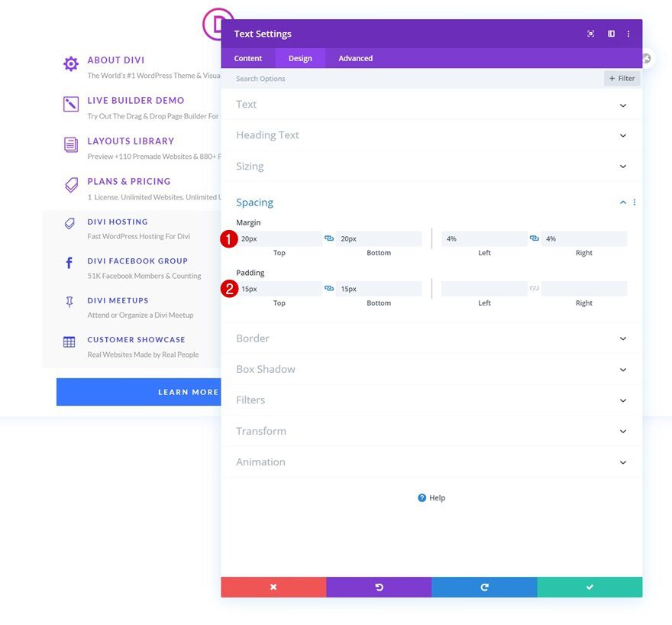Toggle the padding link between Top and Bottom
The width and height of the screenshot is (672, 625).
pyautogui.click(x=328, y=288)
